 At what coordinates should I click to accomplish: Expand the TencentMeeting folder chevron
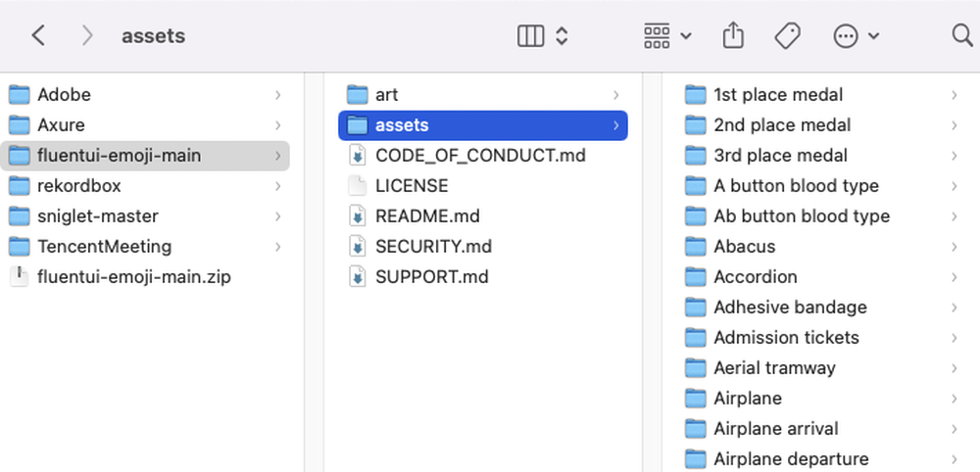point(277,247)
